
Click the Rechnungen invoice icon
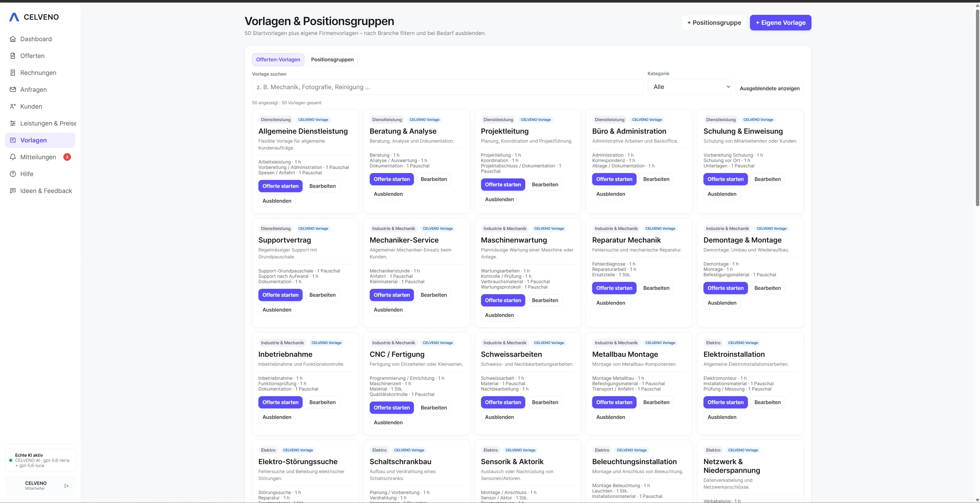[13, 73]
